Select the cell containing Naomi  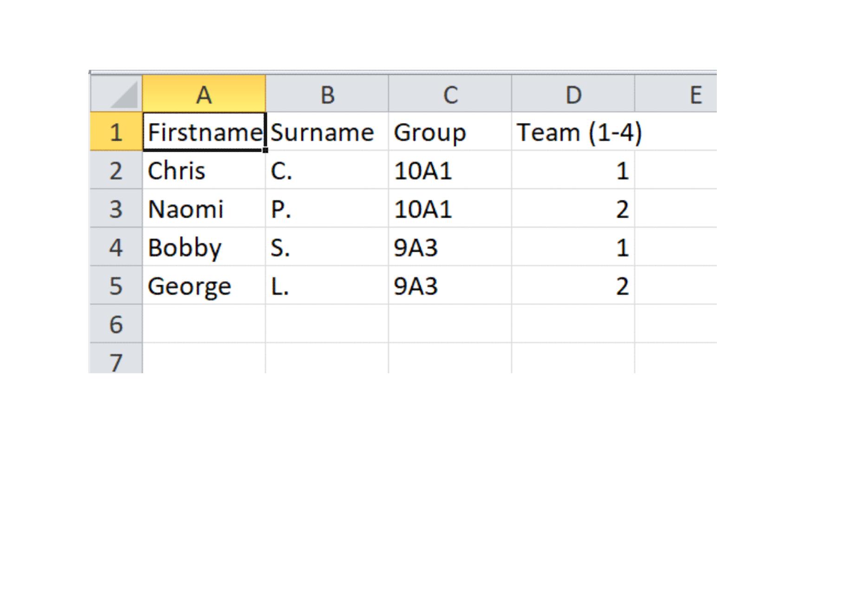[203, 209]
